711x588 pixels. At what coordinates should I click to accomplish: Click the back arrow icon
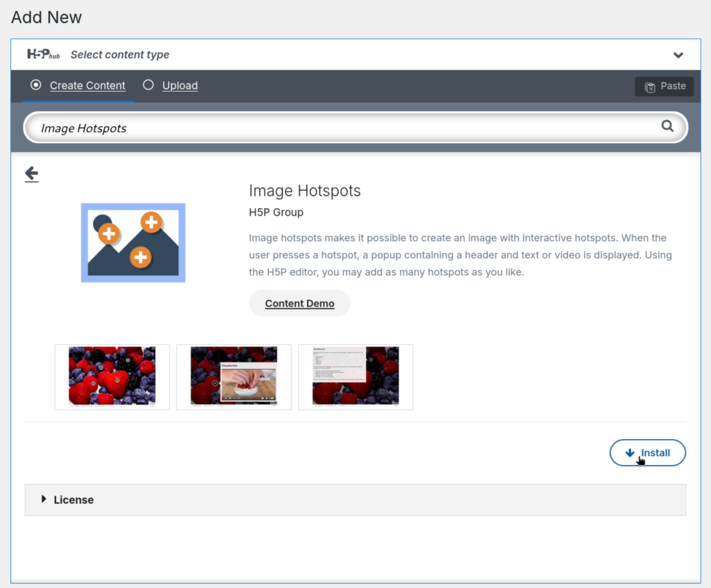click(x=31, y=174)
